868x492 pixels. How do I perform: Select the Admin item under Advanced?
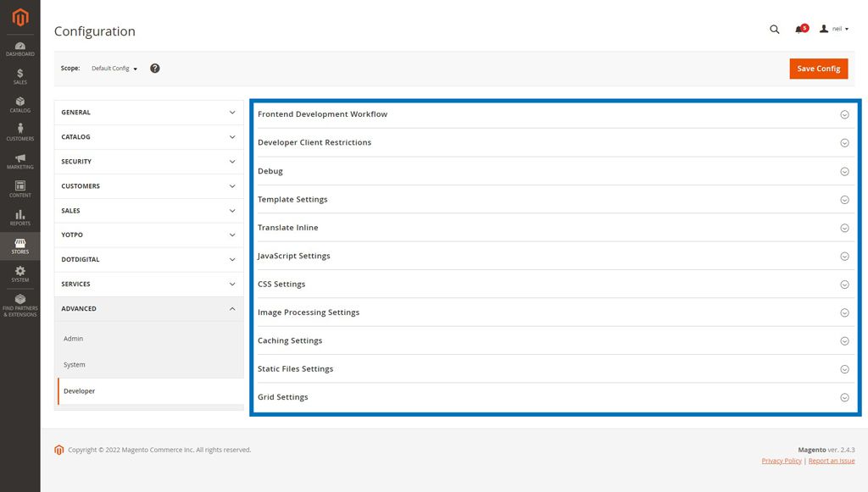[x=73, y=338]
